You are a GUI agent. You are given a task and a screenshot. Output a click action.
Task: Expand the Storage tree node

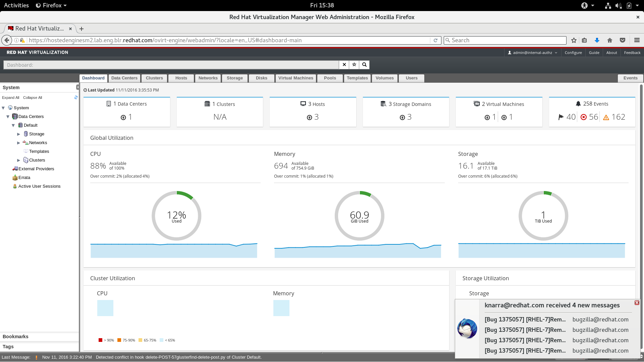point(19,134)
